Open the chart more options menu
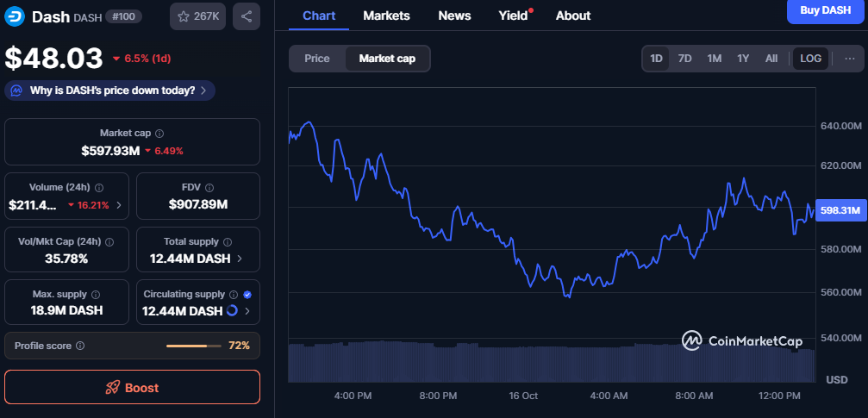The width and height of the screenshot is (868, 418). 850,59
